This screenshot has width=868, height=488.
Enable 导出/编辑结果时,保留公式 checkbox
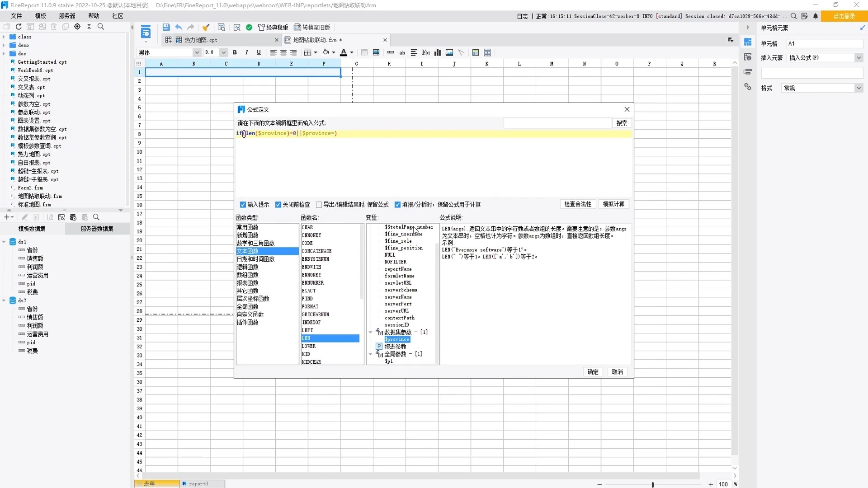tap(319, 205)
